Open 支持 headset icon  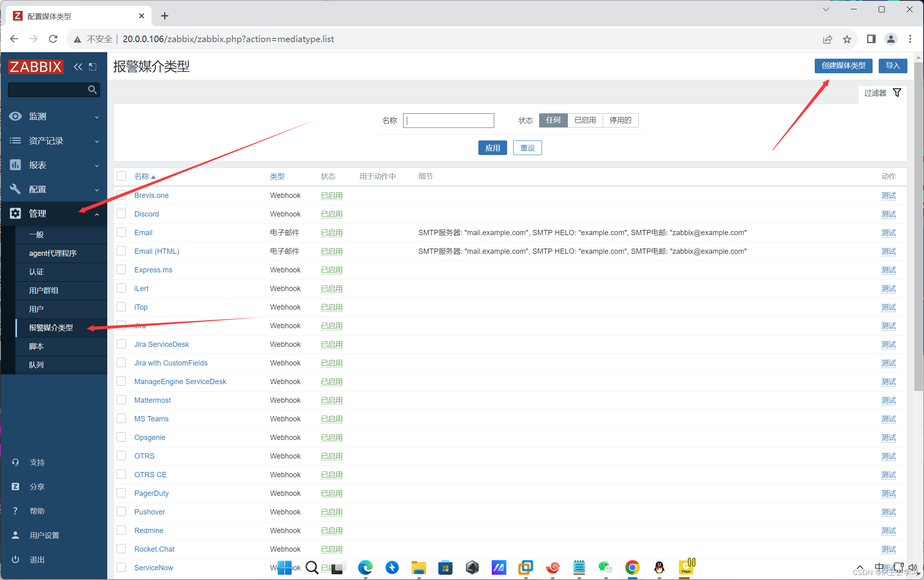pos(15,462)
